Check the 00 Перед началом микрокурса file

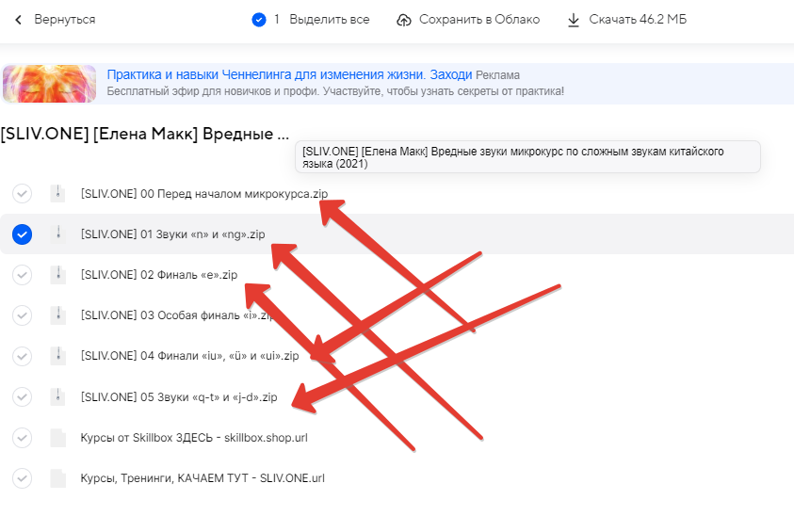(22, 193)
